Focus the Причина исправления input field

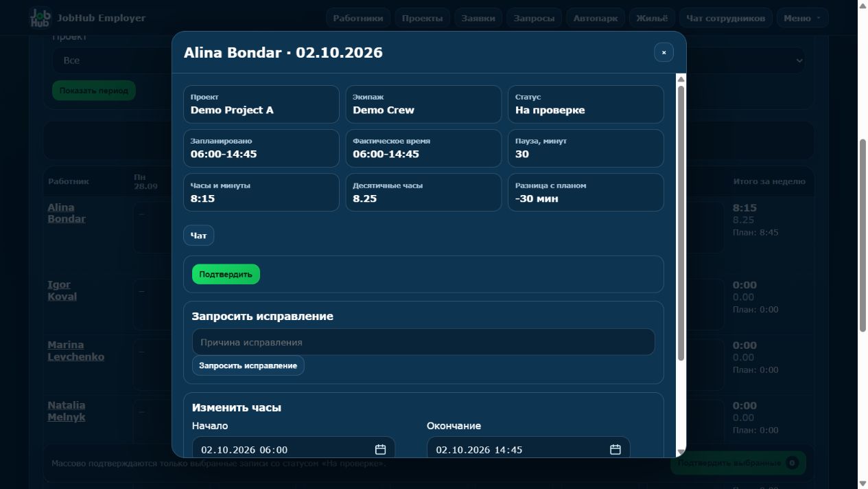(x=423, y=342)
